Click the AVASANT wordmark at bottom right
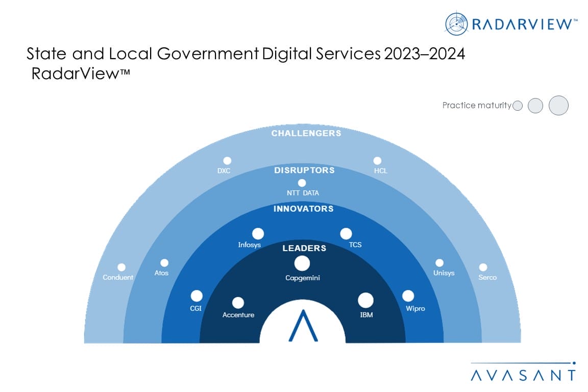 pos(523,375)
